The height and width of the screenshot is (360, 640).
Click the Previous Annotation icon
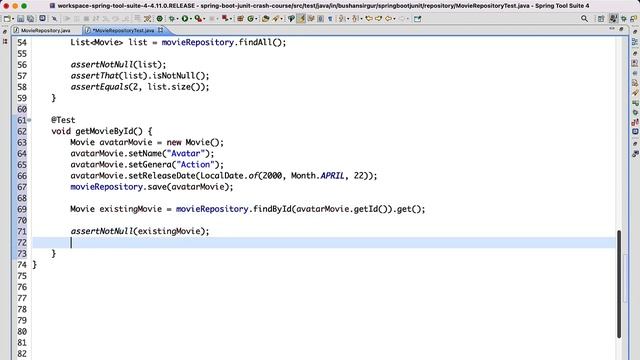click(355, 19)
